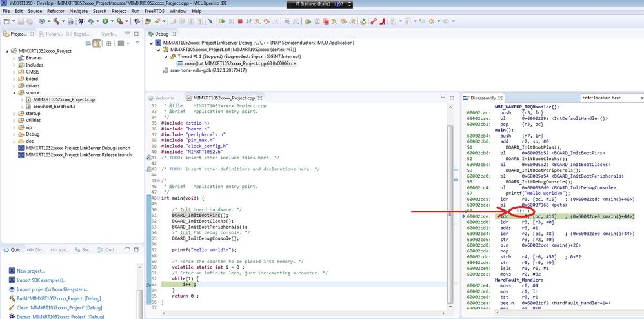Open the FreeRTOS menu
Viewport: 644px width, 319px height.
154,12
